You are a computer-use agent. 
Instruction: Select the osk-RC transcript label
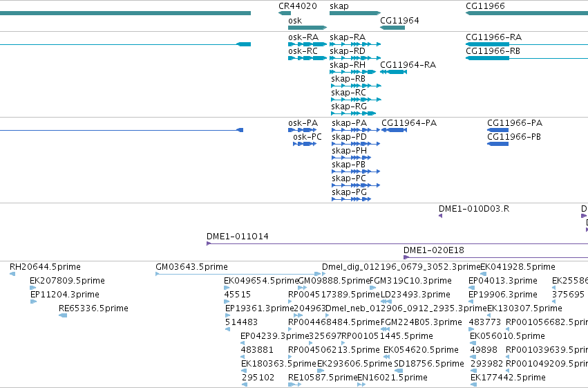pyautogui.click(x=303, y=51)
